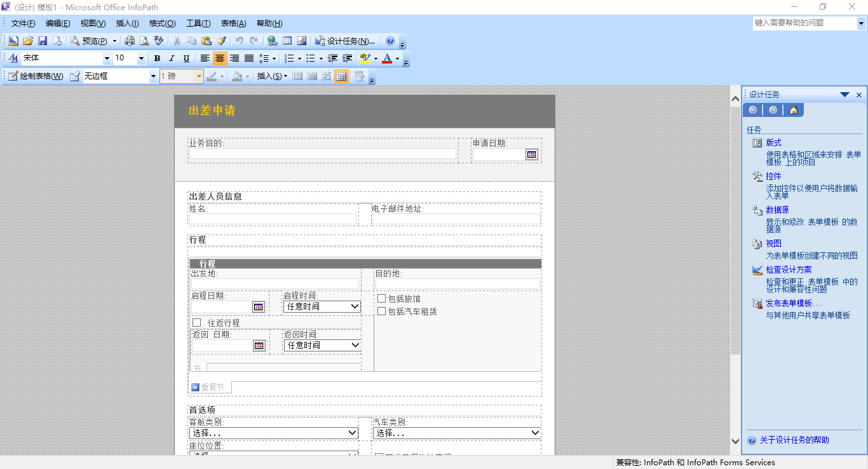The height and width of the screenshot is (469, 868).
Task: Open 关于设计任务的帮助 link
Action: 794,440
